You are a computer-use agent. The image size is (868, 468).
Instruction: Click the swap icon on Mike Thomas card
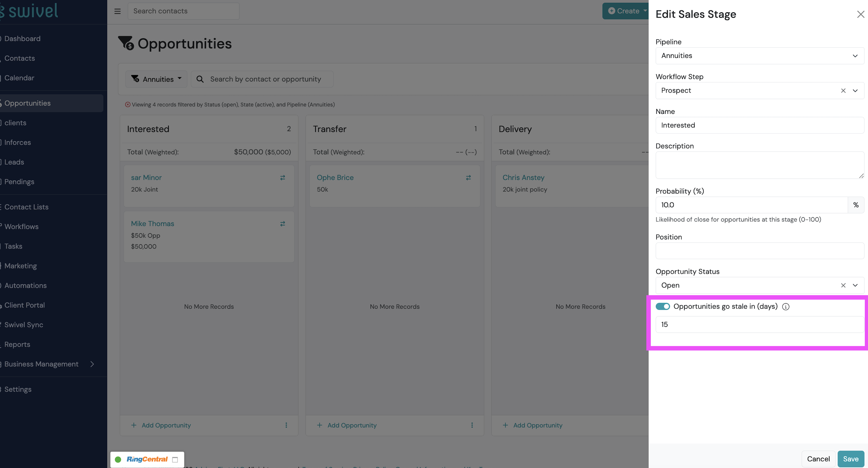282,224
